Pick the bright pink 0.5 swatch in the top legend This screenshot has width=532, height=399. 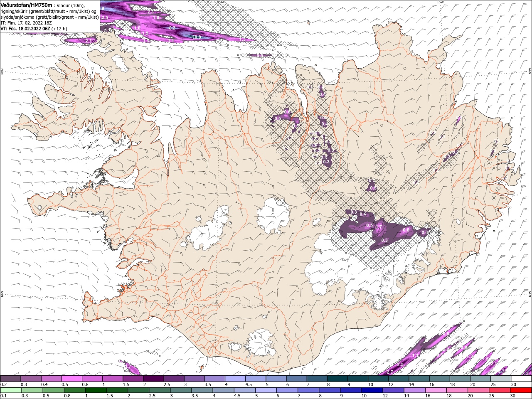(71, 379)
